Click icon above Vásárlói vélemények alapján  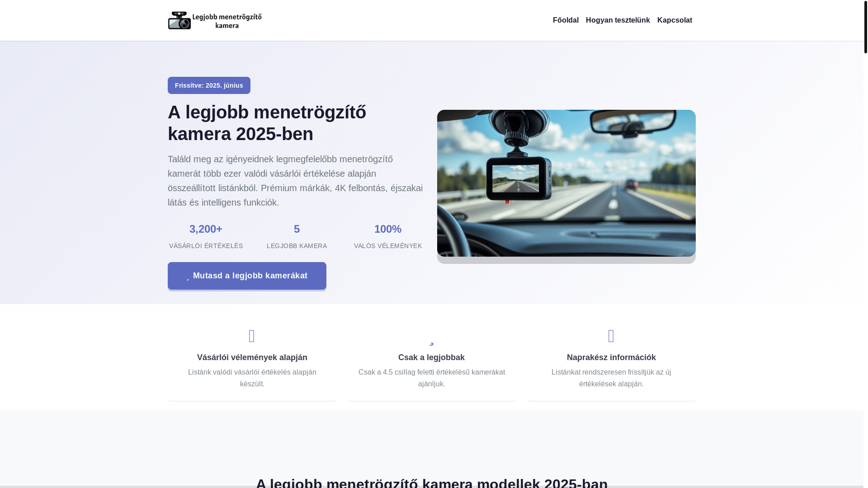[252, 336]
